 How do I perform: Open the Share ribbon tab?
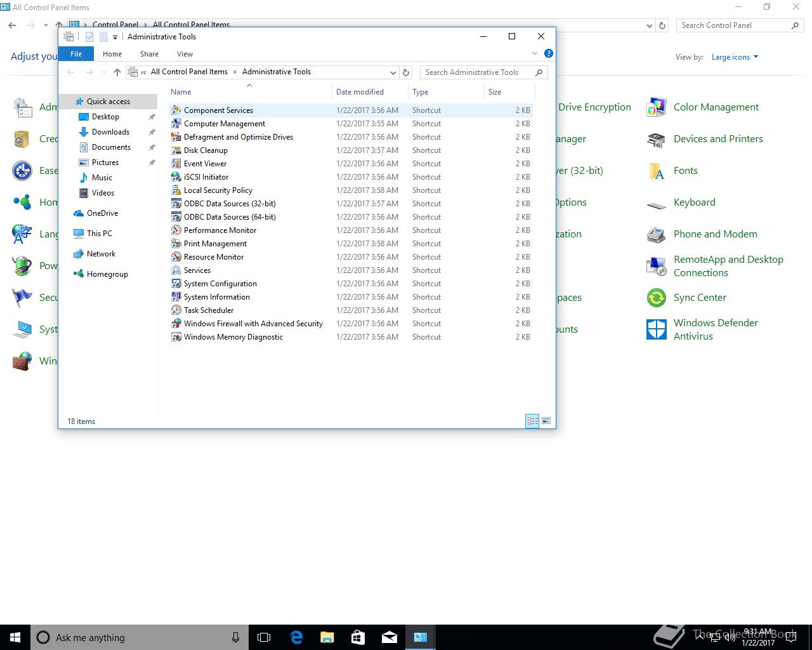[x=150, y=54]
